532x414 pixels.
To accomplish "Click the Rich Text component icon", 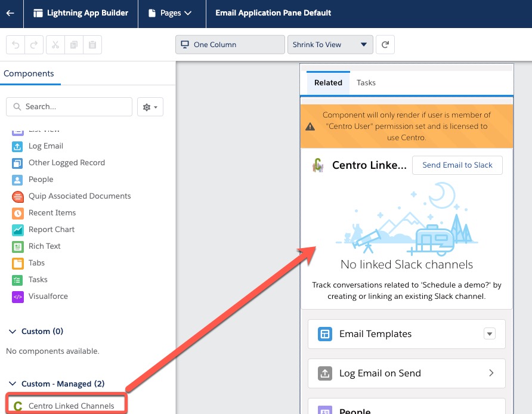I will [18, 246].
